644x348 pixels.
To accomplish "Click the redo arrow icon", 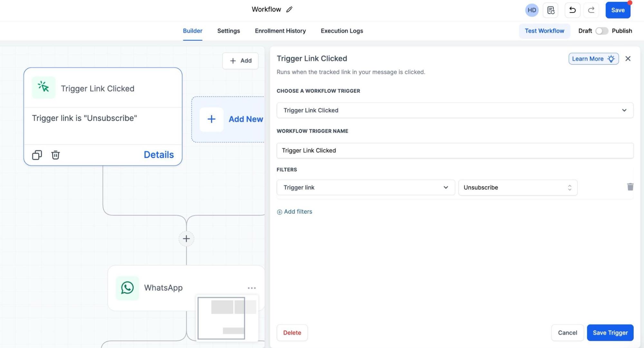I will (591, 10).
